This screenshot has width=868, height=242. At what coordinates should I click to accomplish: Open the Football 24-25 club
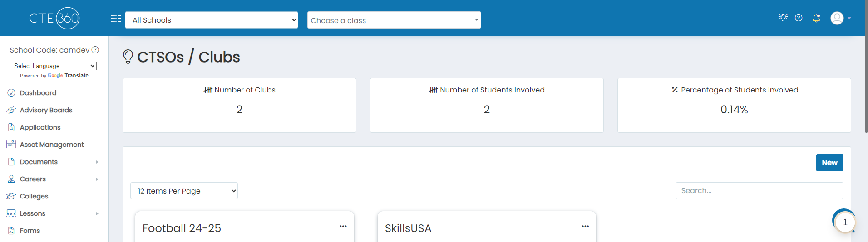182,228
